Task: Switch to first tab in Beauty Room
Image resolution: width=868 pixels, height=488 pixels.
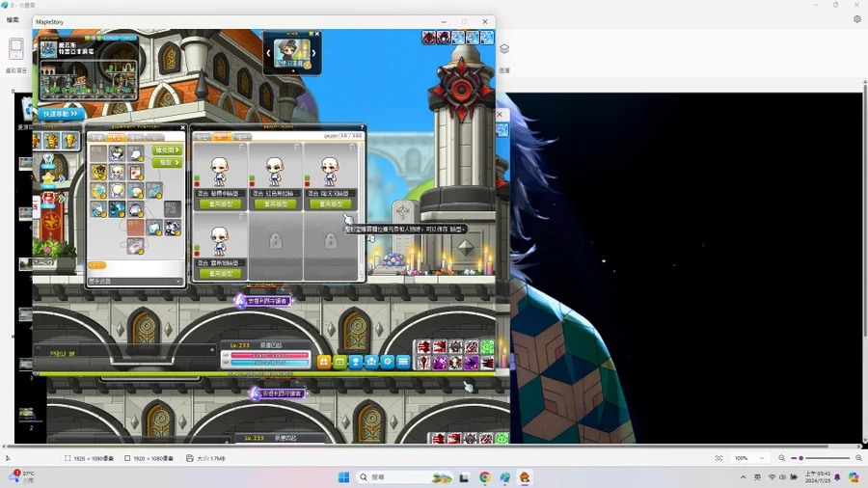Action: [203, 136]
